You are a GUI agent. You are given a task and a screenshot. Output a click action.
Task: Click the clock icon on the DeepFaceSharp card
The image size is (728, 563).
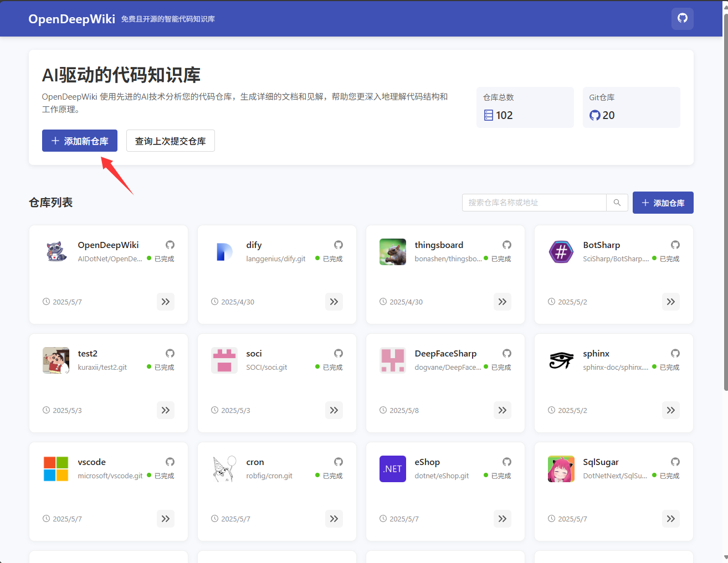coord(382,410)
